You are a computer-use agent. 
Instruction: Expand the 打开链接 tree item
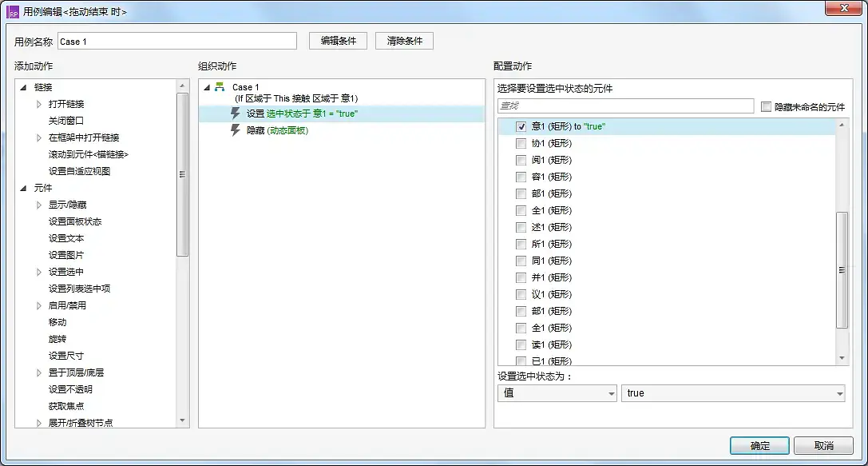point(39,104)
